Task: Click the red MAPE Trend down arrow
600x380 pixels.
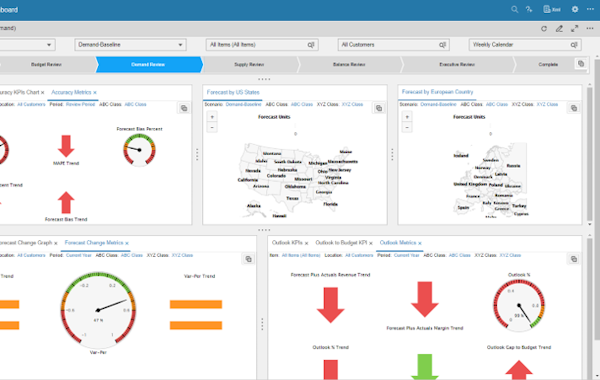Action: pos(66,146)
